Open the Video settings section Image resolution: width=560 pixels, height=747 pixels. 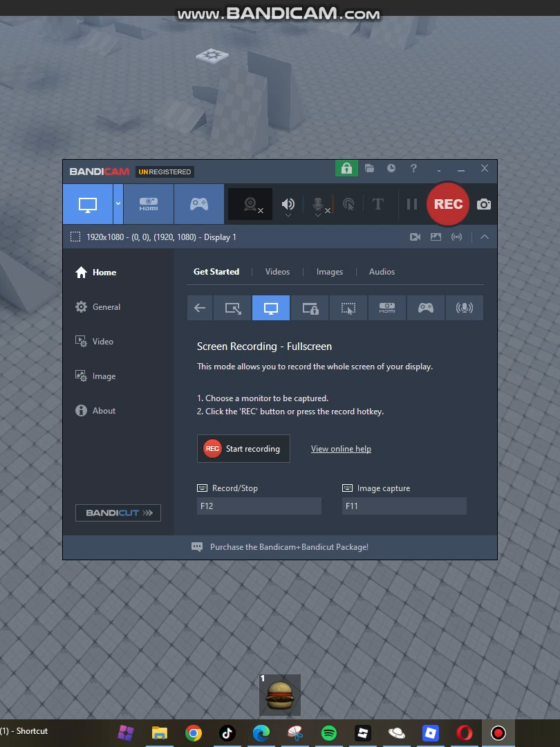[x=94, y=342]
